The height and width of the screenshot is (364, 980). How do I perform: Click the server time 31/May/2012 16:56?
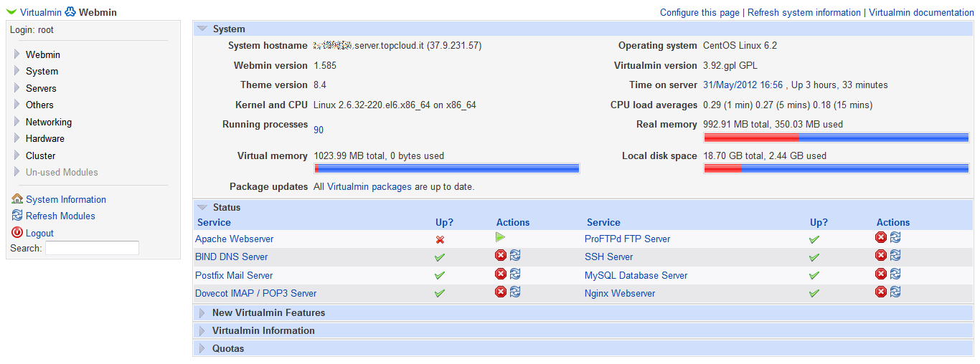pos(743,85)
